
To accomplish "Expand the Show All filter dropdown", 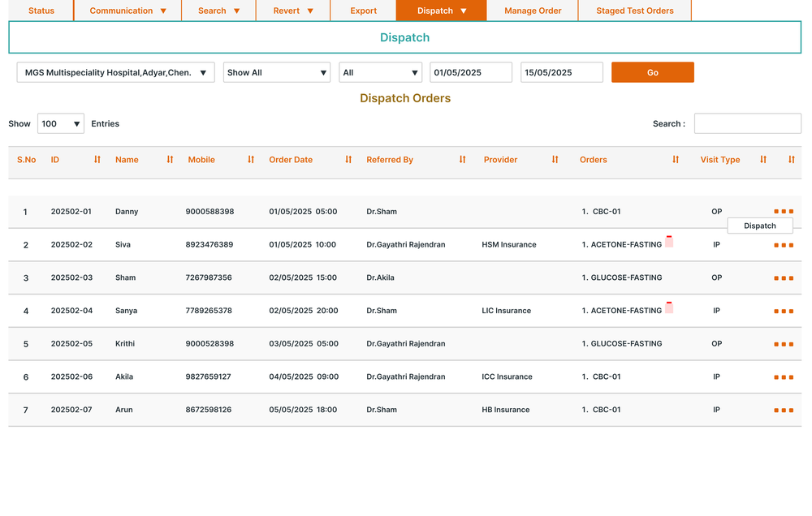I will 276,72.
